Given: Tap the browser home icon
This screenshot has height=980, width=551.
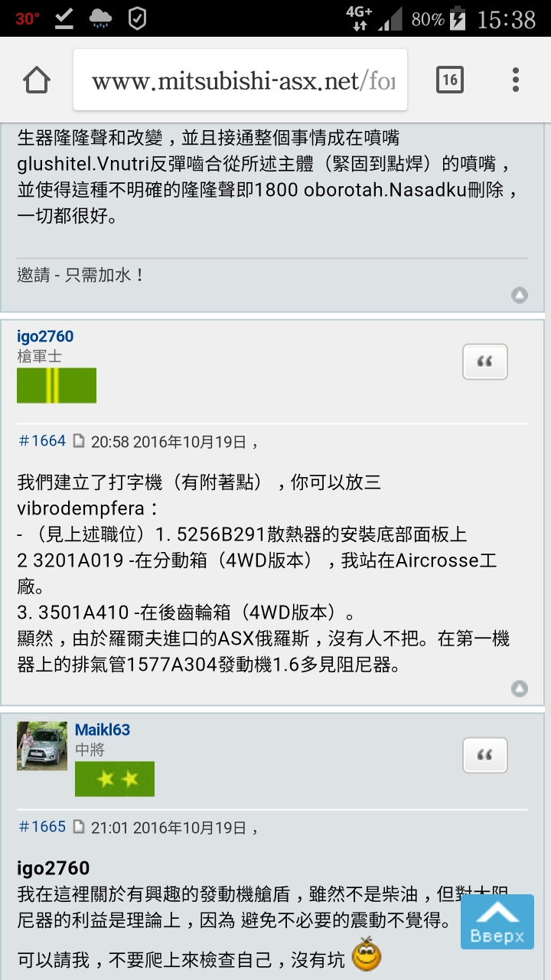Looking at the screenshot, I should pos(37,80).
